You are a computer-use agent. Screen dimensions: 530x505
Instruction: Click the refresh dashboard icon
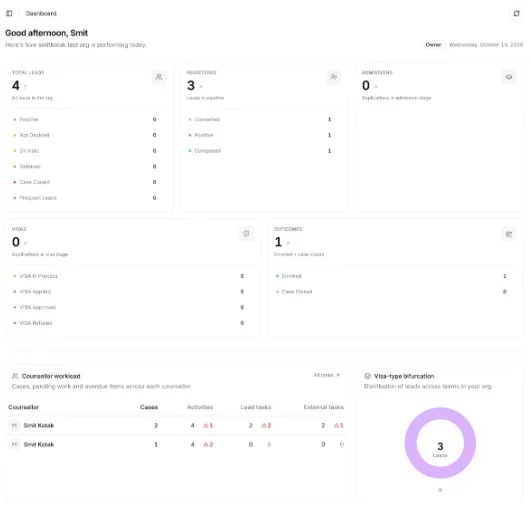[516, 13]
